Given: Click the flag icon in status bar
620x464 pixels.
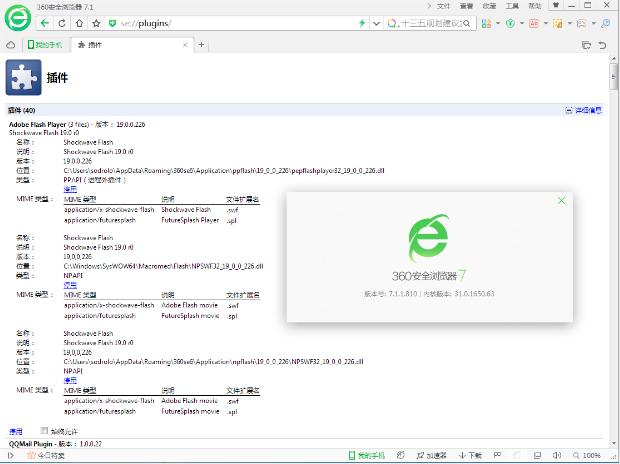Looking at the screenshot, I should pos(497,455).
